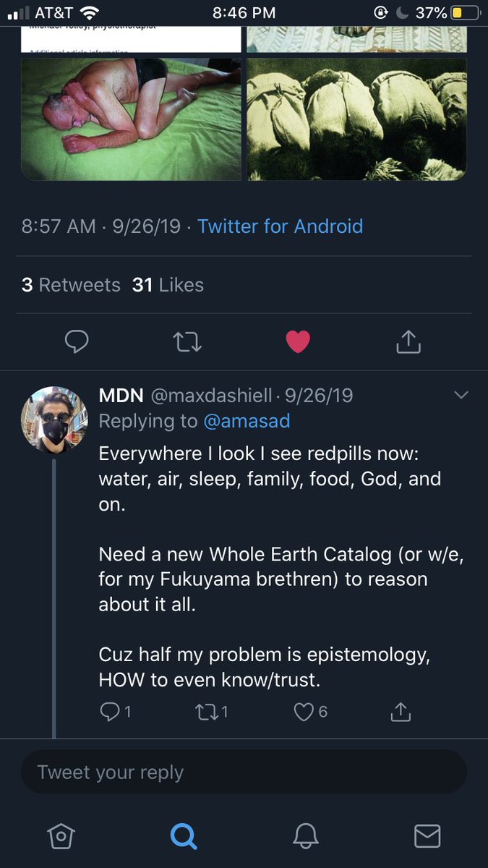
Task: Retweet the main tweet
Action: tap(187, 341)
